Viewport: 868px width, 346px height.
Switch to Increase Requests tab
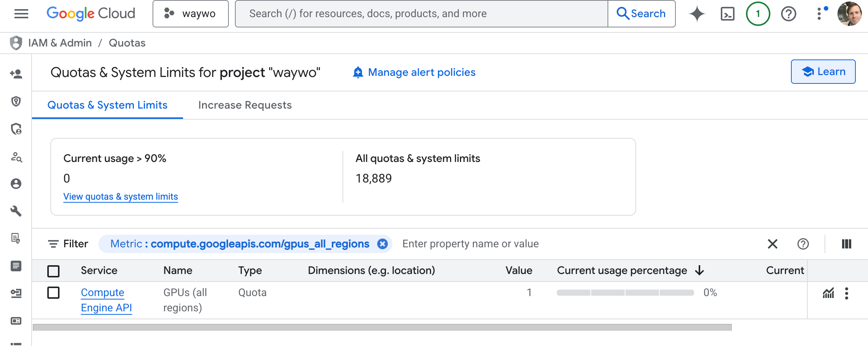[245, 105]
